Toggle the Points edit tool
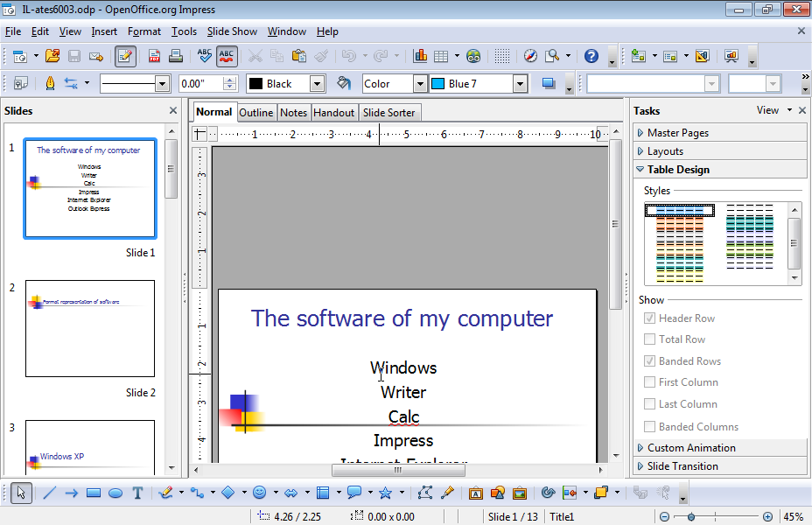This screenshot has height=525, width=812. coord(424,493)
